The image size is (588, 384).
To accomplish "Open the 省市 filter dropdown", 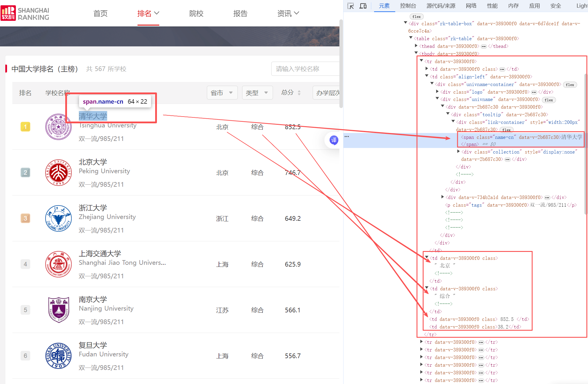I will (x=222, y=93).
